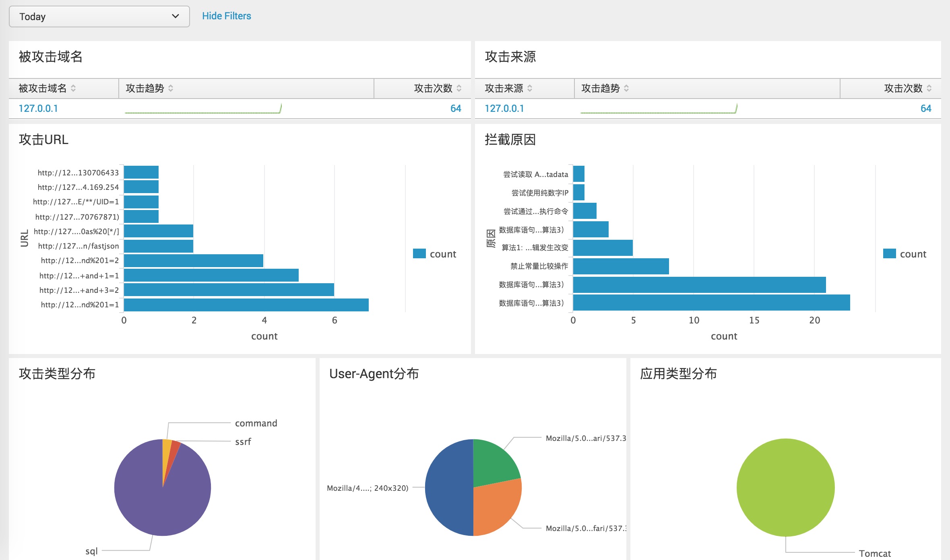
Task: Click sort icon next to 攻击来源 header
Action: (x=530, y=88)
